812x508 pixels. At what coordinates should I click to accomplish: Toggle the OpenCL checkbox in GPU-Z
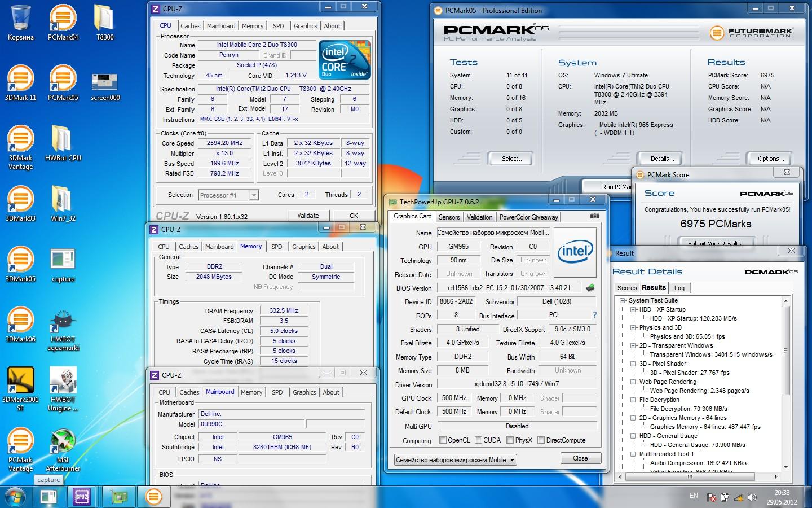click(443, 440)
